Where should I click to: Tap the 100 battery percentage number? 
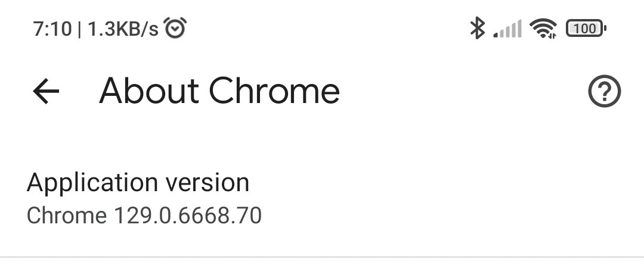584,28
